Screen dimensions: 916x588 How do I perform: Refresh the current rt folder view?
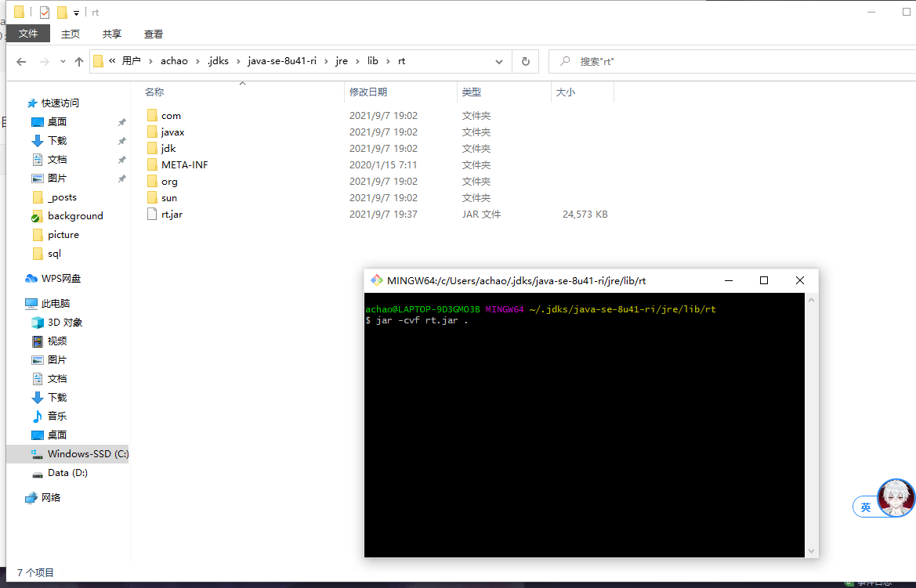tap(525, 61)
